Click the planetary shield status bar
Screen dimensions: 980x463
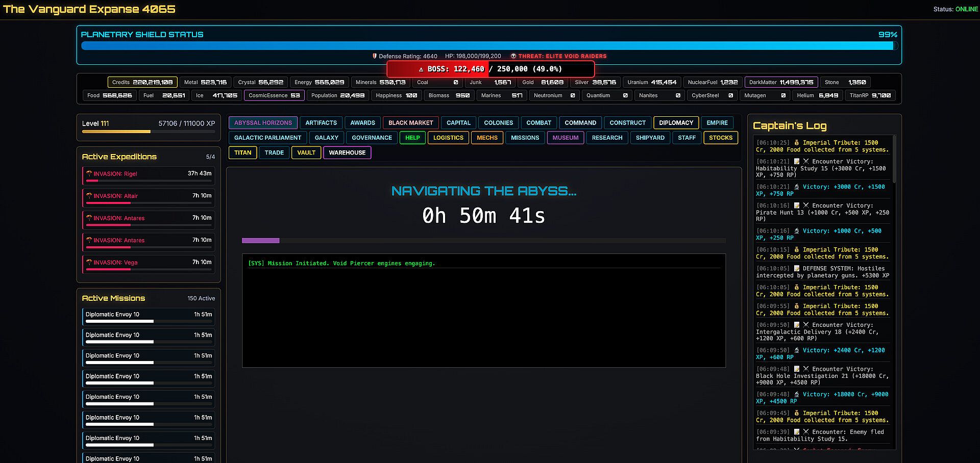(489, 45)
